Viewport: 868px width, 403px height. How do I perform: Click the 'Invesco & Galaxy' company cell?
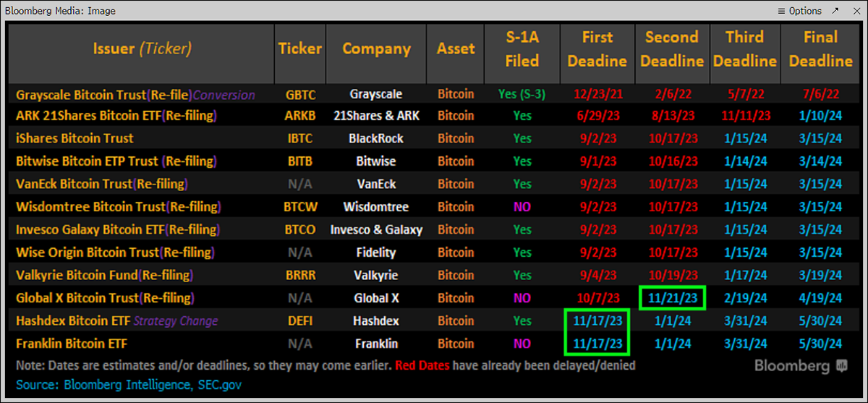coord(376,229)
